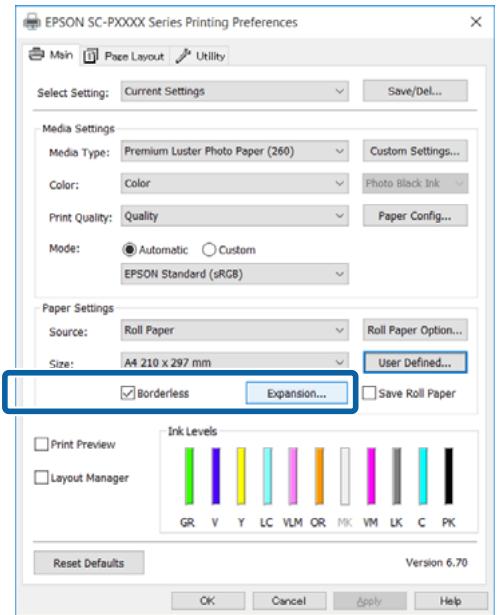
Task: Check the Layout Manager option
Action: coord(41,478)
